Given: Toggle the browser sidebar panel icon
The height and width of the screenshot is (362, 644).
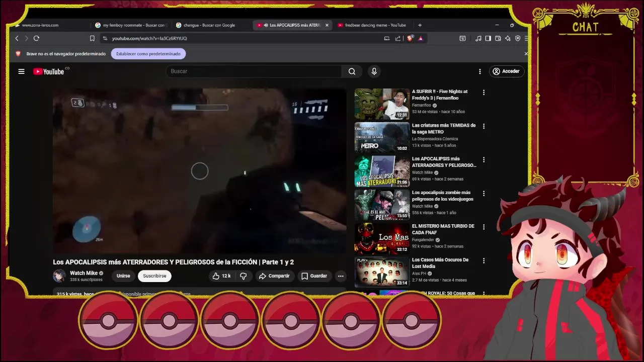Looking at the screenshot, I should tap(488, 38).
